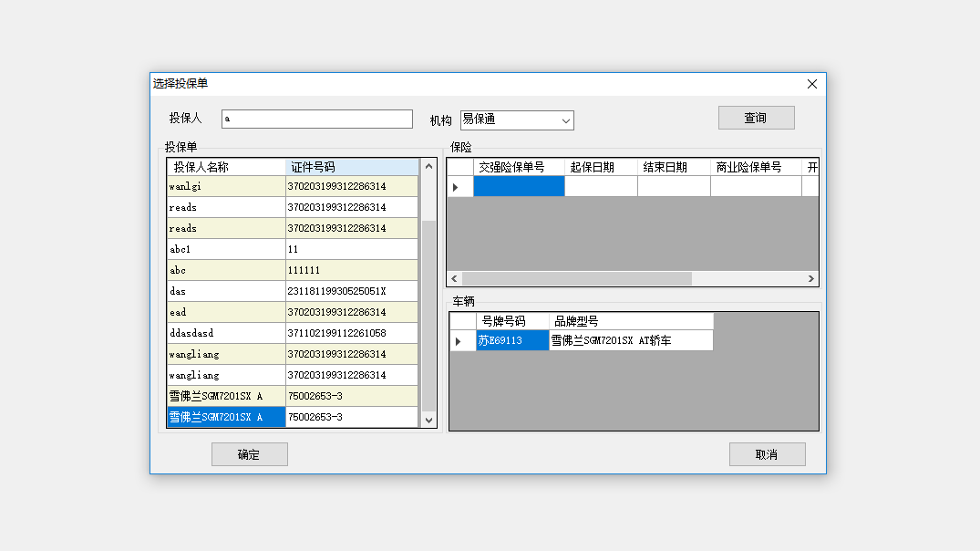
Task: Click the 苏E69113 license plate cell
Action: point(512,341)
